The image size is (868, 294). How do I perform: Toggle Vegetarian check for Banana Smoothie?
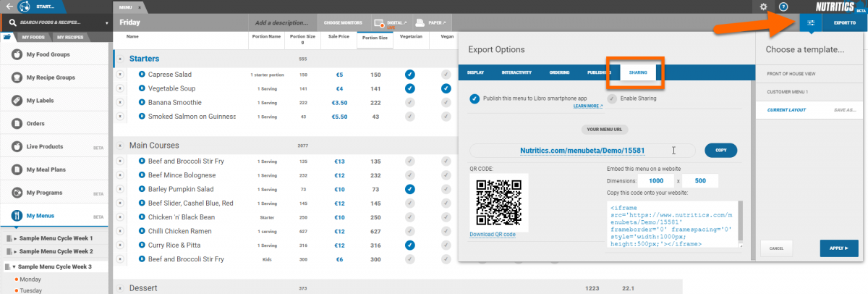tap(409, 102)
